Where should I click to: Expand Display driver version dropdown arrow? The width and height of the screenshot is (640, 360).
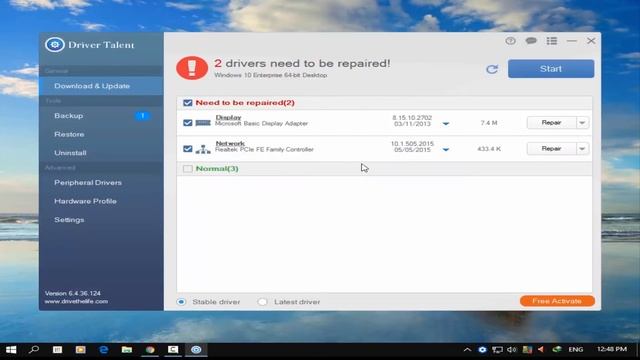446,124
